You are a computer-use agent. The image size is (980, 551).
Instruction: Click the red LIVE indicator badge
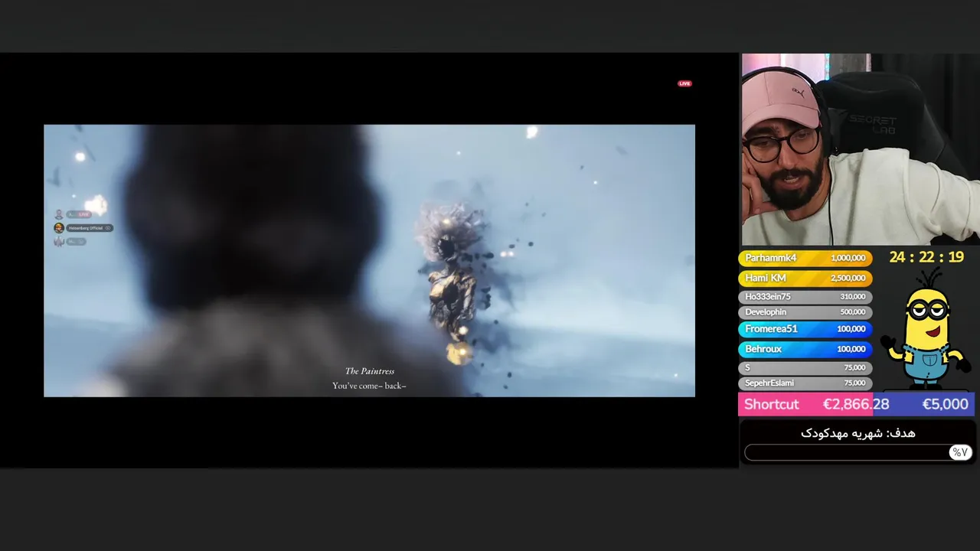(x=684, y=83)
